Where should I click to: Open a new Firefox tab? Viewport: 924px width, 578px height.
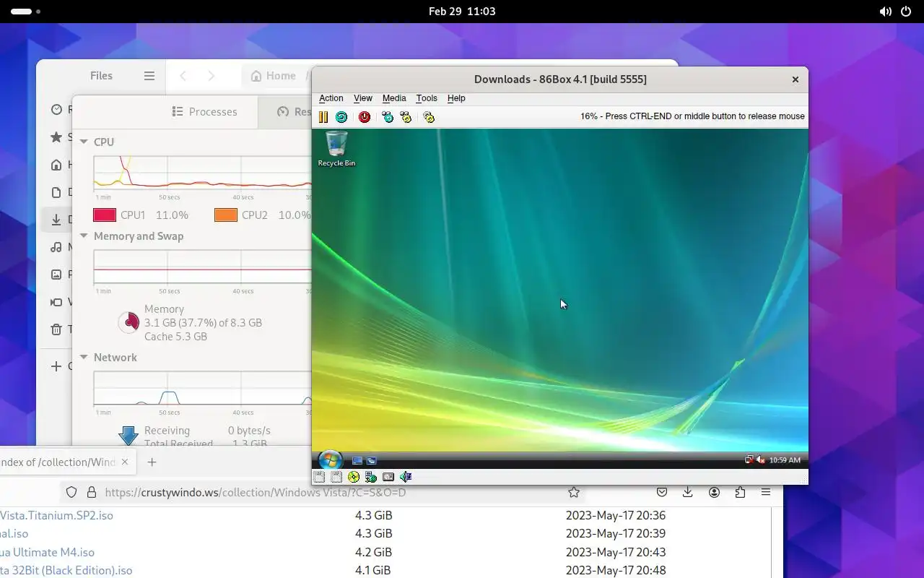coord(152,462)
